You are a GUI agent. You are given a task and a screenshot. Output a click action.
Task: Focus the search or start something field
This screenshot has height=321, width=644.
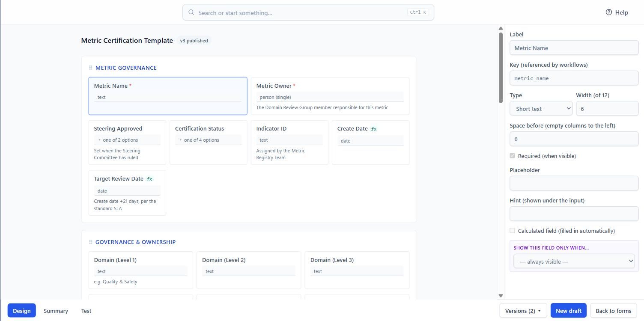[308, 12]
